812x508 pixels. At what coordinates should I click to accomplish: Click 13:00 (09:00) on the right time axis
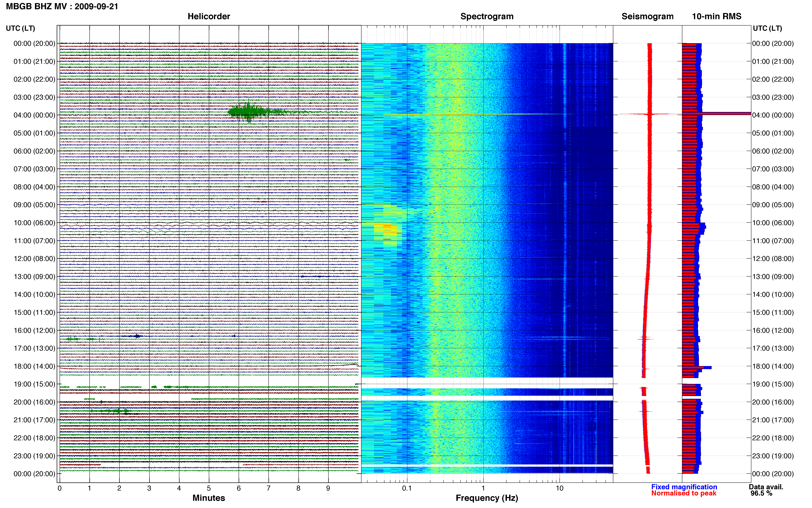[x=773, y=277]
